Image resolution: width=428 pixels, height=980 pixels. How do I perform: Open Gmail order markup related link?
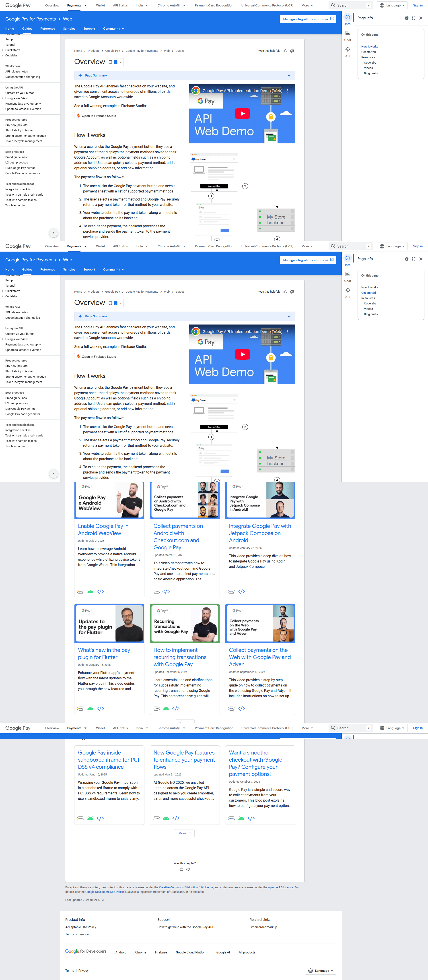[263, 927]
